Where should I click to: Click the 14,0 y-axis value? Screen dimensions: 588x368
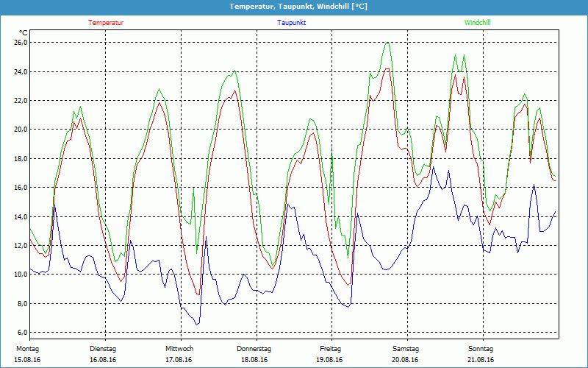pos(21,216)
